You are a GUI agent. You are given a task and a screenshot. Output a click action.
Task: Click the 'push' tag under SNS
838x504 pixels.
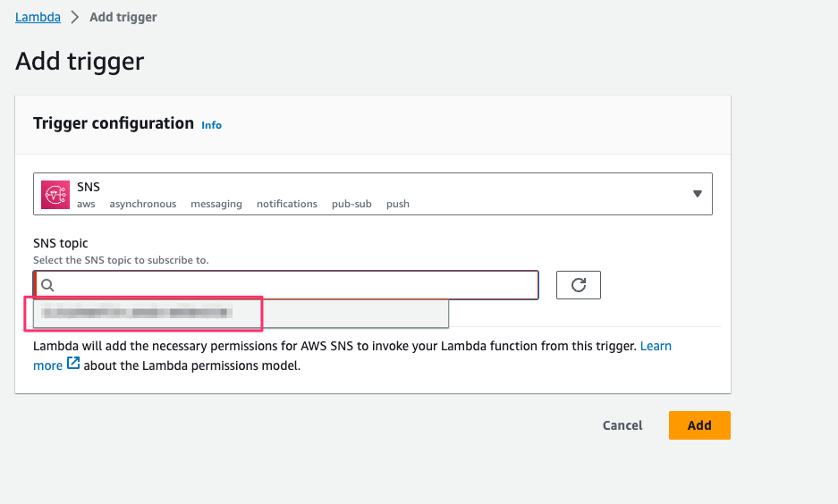point(398,204)
